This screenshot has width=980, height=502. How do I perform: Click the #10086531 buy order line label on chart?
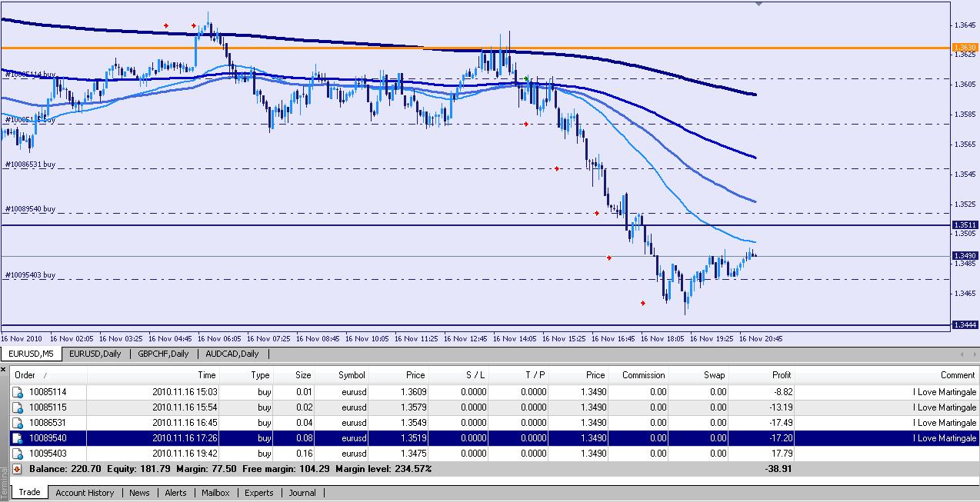31,165
